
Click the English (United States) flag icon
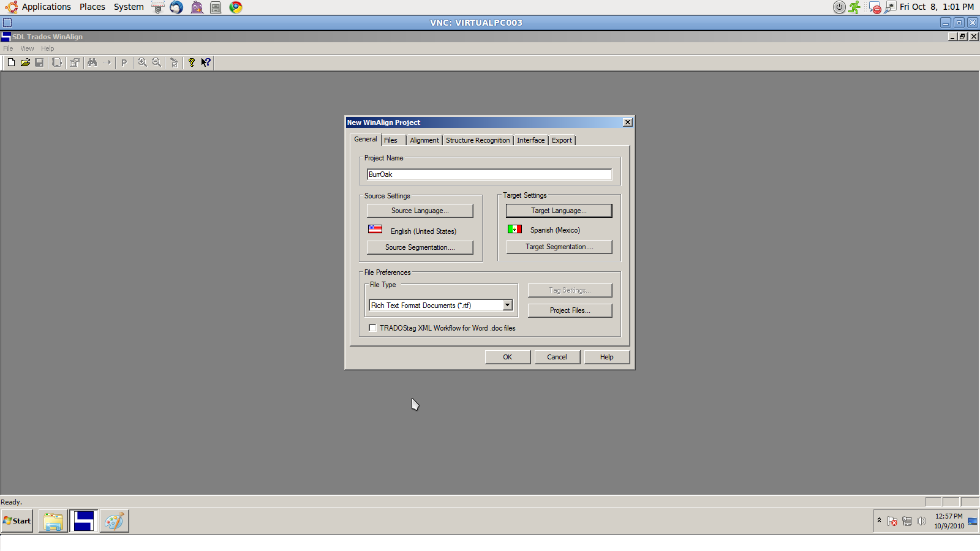[375, 229]
